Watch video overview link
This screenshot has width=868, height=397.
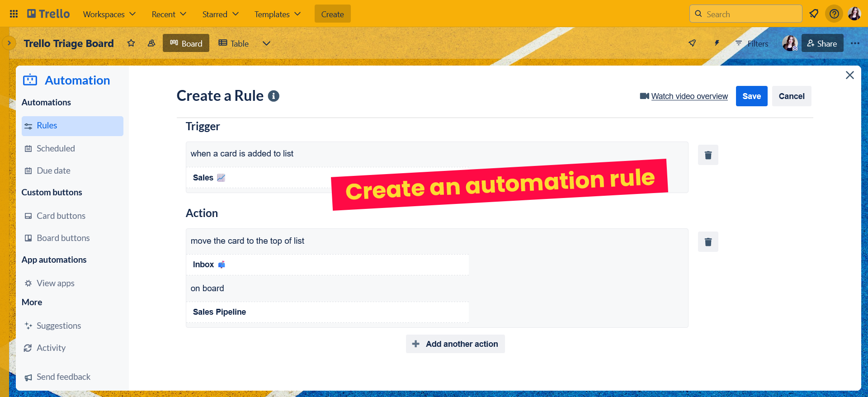(x=689, y=96)
